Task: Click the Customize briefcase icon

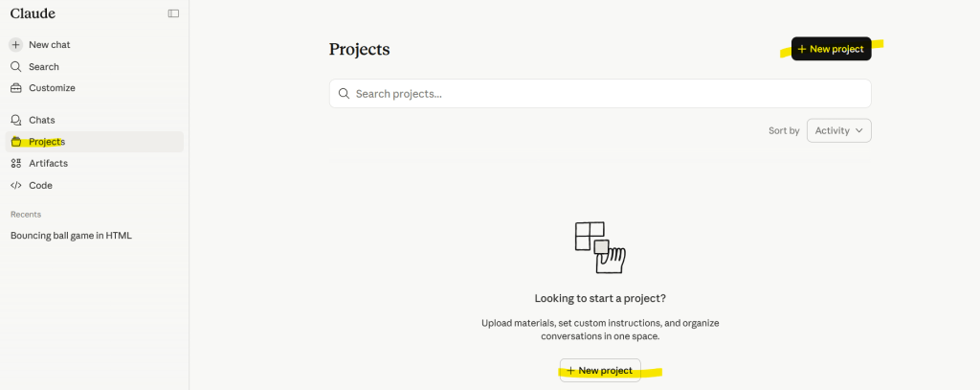Action: point(15,88)
